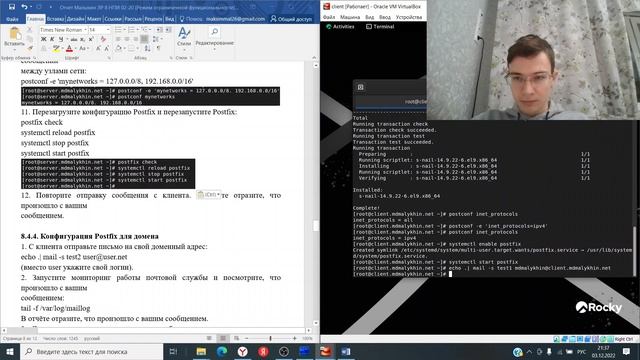Open the Windows notification center
Image resolution: width=640 pixels, height=360 pixels.
[626, 351]
